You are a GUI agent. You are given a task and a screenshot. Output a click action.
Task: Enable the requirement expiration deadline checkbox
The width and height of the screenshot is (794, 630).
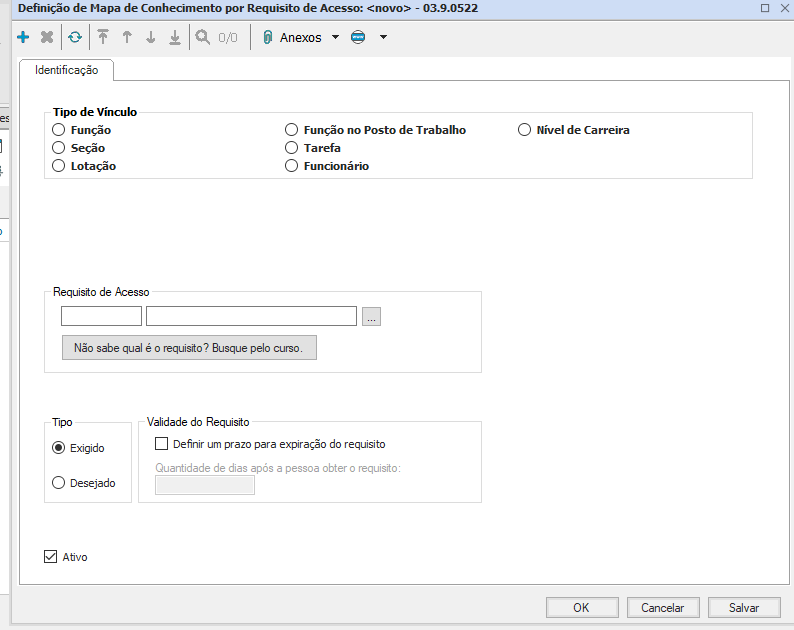(162, 444)
